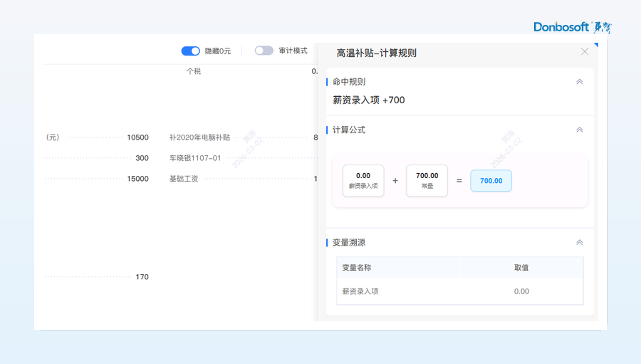Collapse the 命中规则 section
641x364 pixels.
click(x=579, y=82)
